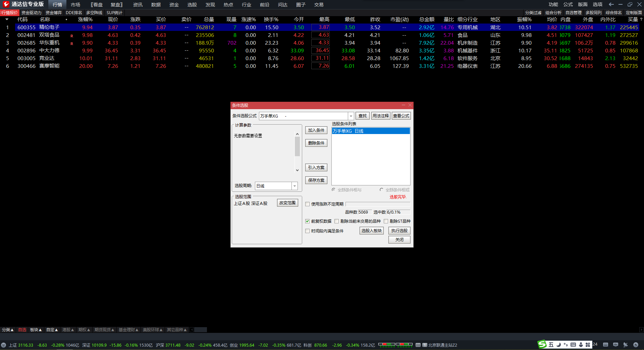Click the number 1 badge beside 北京联通主站Z2
Image resolution: width=644 pixels, height=350 pixels.
425,345
